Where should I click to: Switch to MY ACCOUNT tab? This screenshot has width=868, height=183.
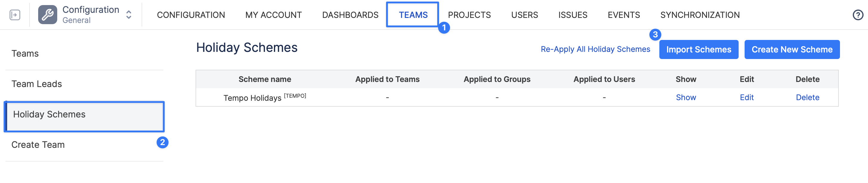pos(273,15)
